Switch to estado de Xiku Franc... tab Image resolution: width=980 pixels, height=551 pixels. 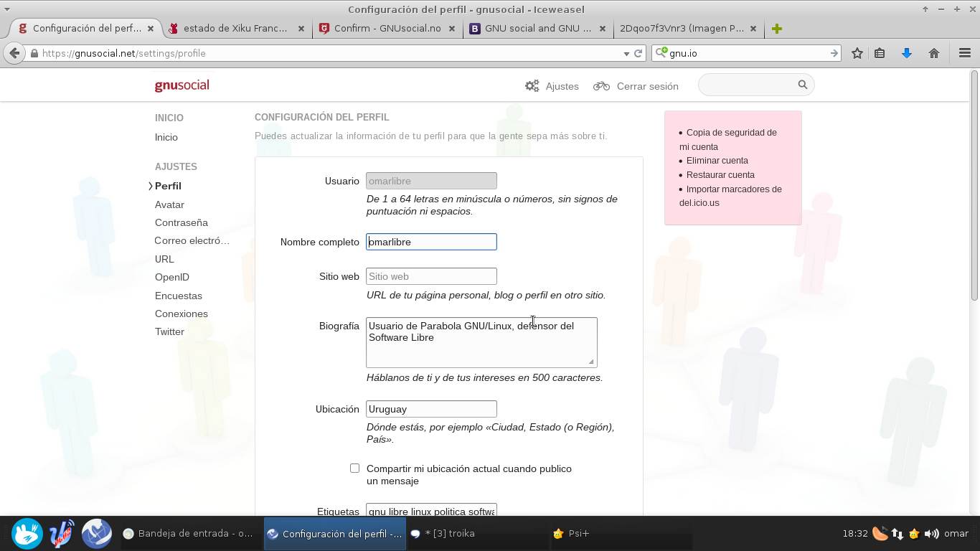tap(236, 29)
